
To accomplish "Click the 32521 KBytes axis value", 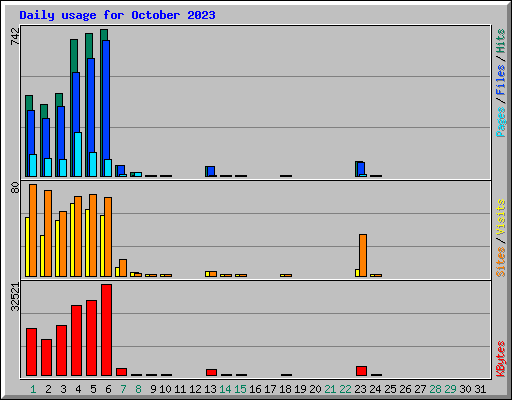I will 15,297.
